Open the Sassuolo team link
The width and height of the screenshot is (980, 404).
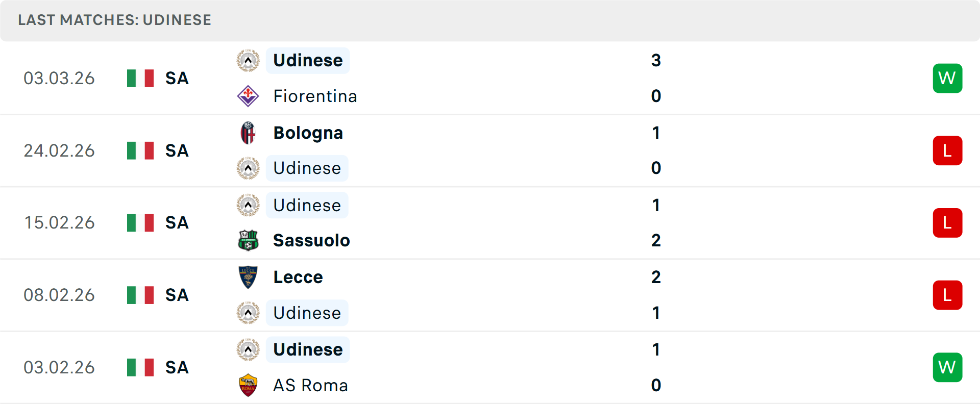pos(311,240)
